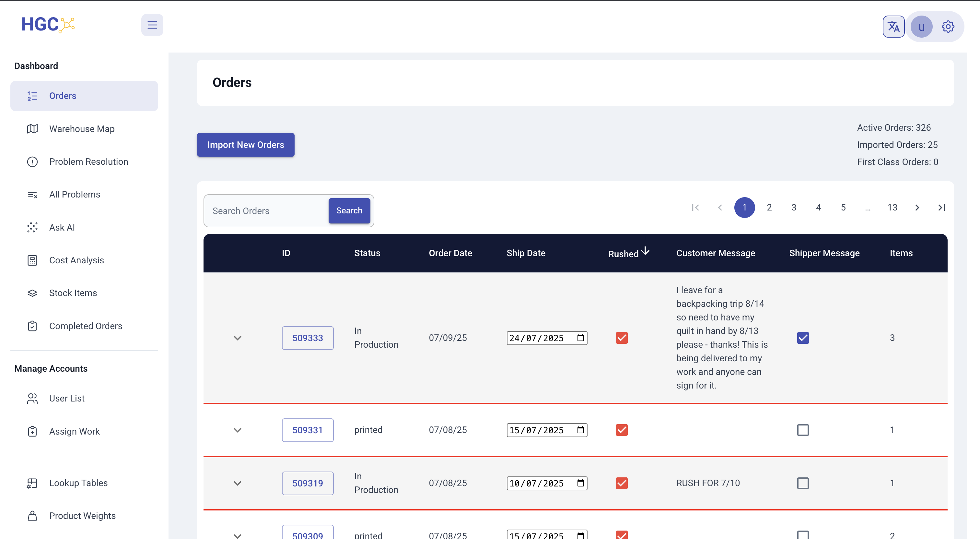Open calendar picker for order 509331
Image resolution: width=980 pixels, height=539 pixels.
point(580,430)
